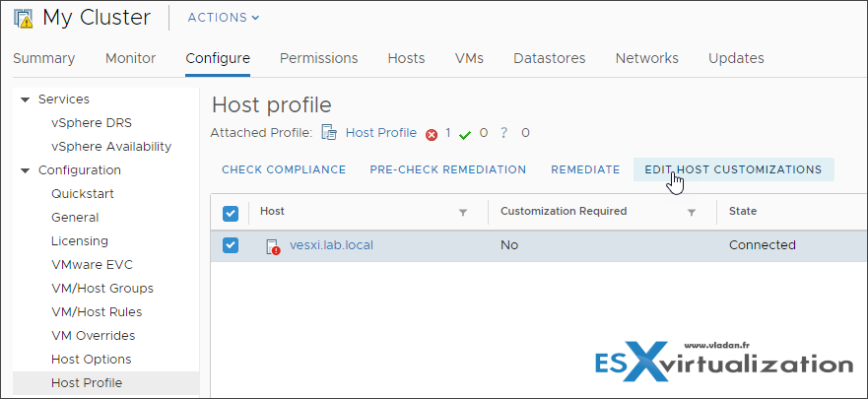Toggle the select-all hosts header checkbox

coord(231,213)
